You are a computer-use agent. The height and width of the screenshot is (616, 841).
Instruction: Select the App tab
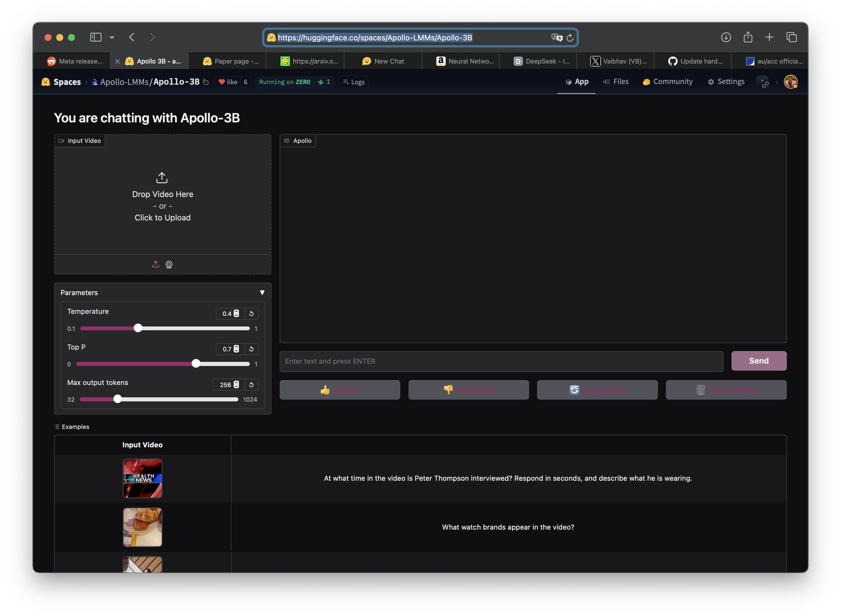(x=577, y=82)
